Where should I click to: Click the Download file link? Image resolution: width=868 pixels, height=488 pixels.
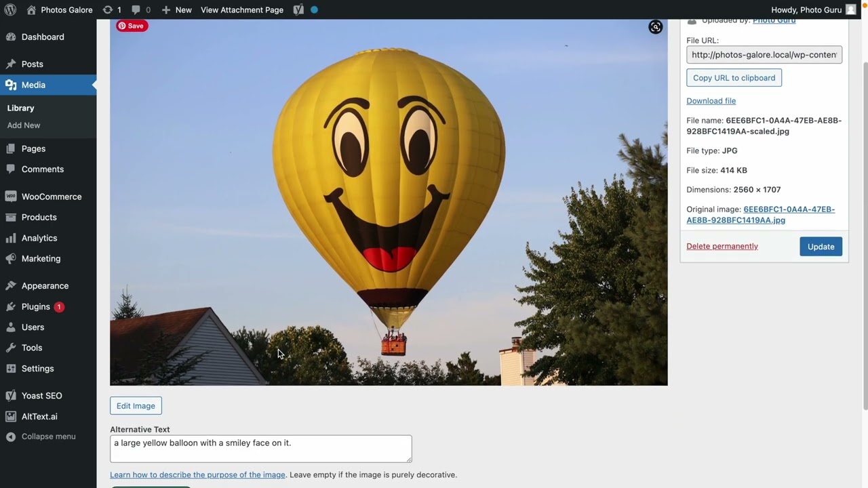click(711, 101)
